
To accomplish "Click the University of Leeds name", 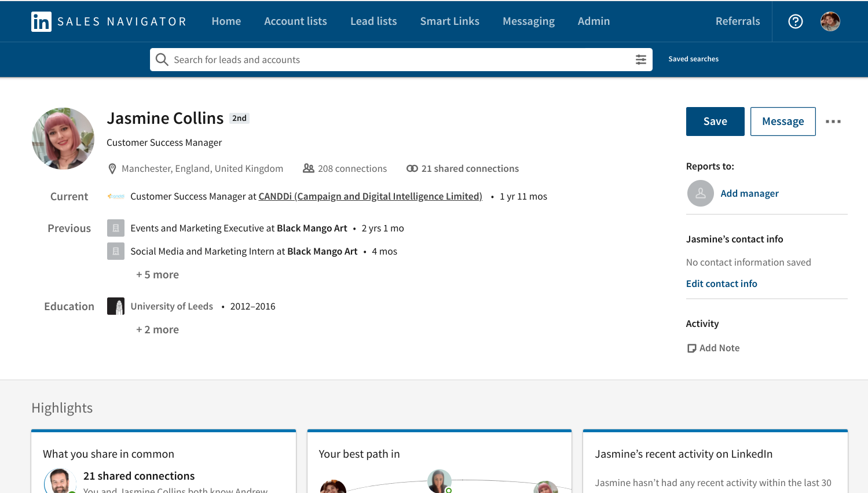I will click(172, 306).
